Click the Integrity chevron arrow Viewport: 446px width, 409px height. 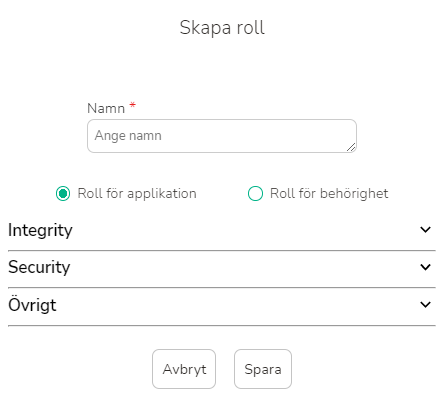click(x=425, y=230)
